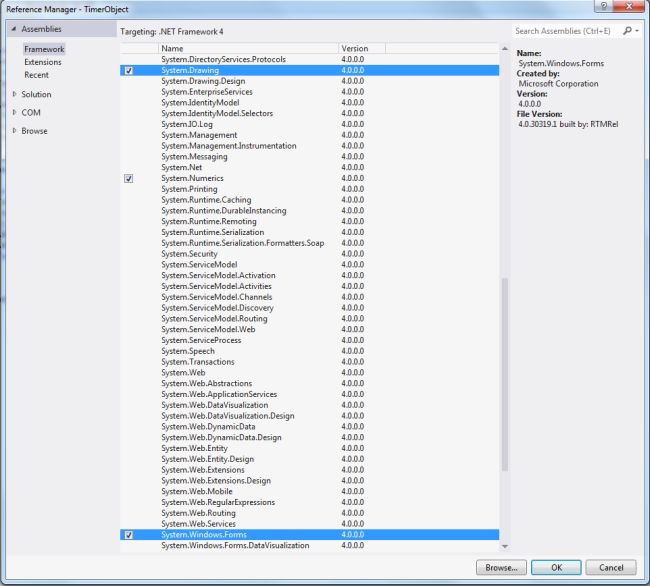Confirm with the OK button
This screenshot has width=650, height=586.
(556, 568)
